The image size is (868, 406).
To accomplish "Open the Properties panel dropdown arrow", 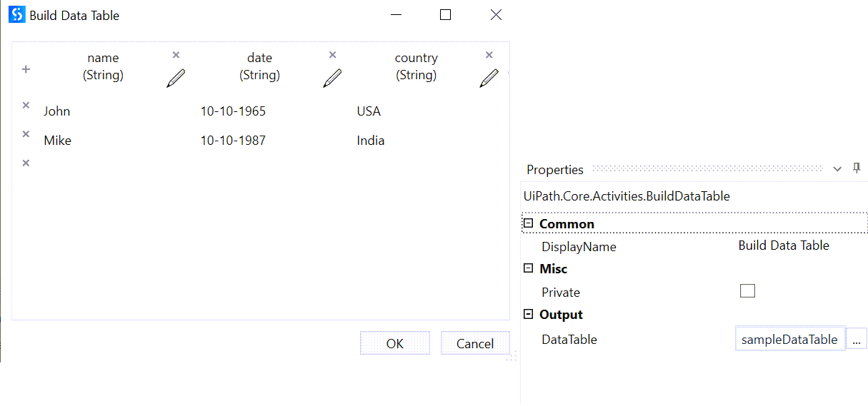I will coord(837,169).
